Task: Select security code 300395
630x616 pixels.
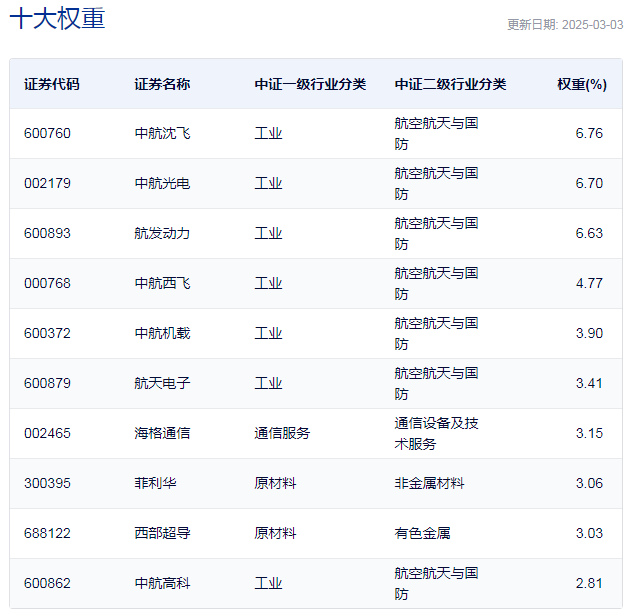Action: click(47, 483)
